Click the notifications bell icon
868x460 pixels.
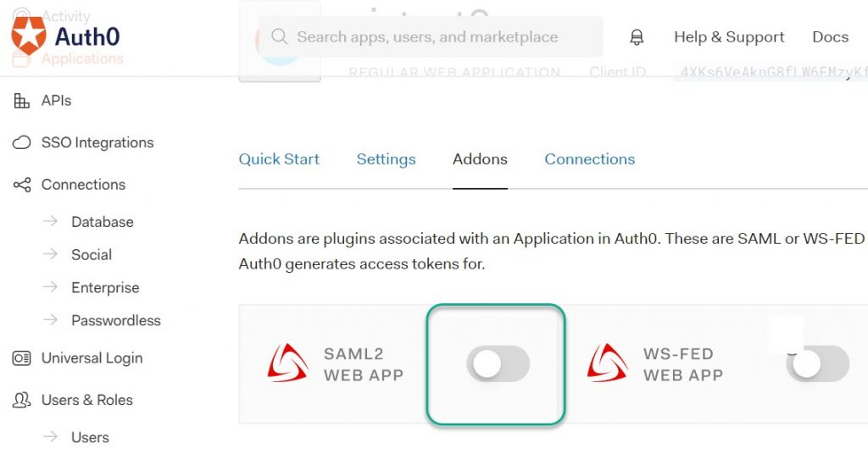(x=637, y=37)
